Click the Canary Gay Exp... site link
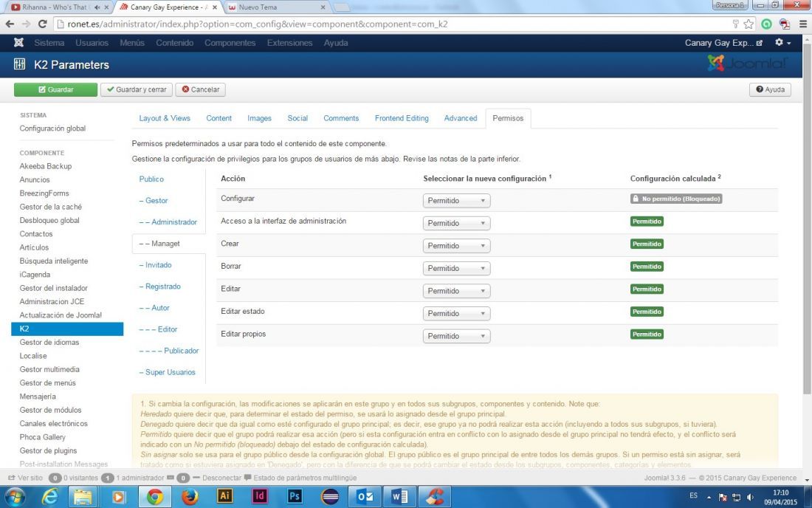 723,43
